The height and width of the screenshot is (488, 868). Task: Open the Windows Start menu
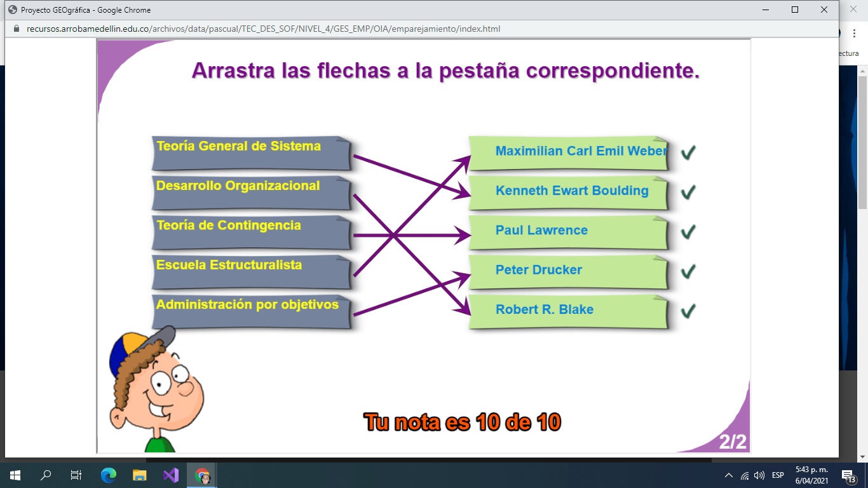click(x=15, y=475)
